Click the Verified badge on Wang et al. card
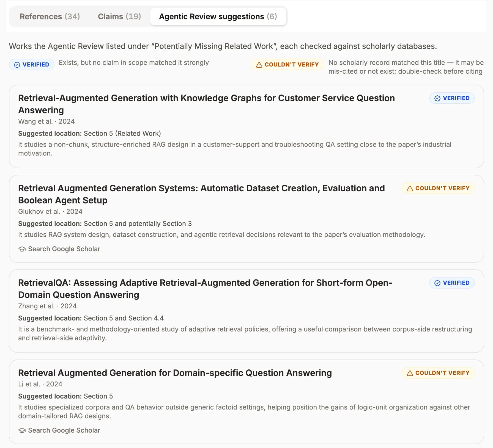 point(452,98)
